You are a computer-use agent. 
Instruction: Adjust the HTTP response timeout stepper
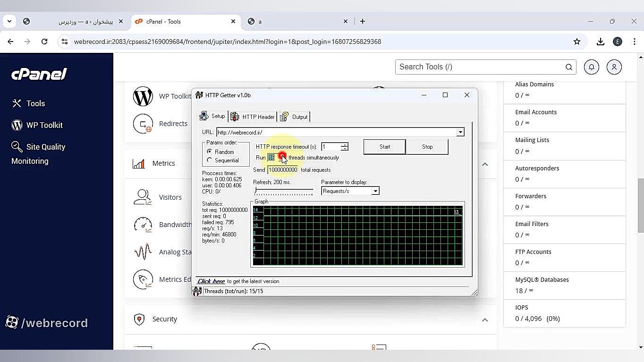click(x=345, y=147)
